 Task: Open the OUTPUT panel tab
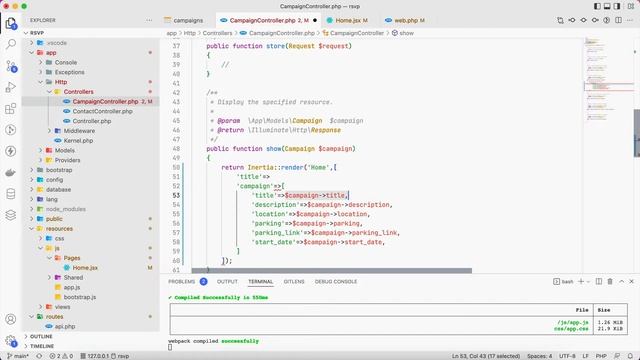pyautogui.click(x=227, y=282)
